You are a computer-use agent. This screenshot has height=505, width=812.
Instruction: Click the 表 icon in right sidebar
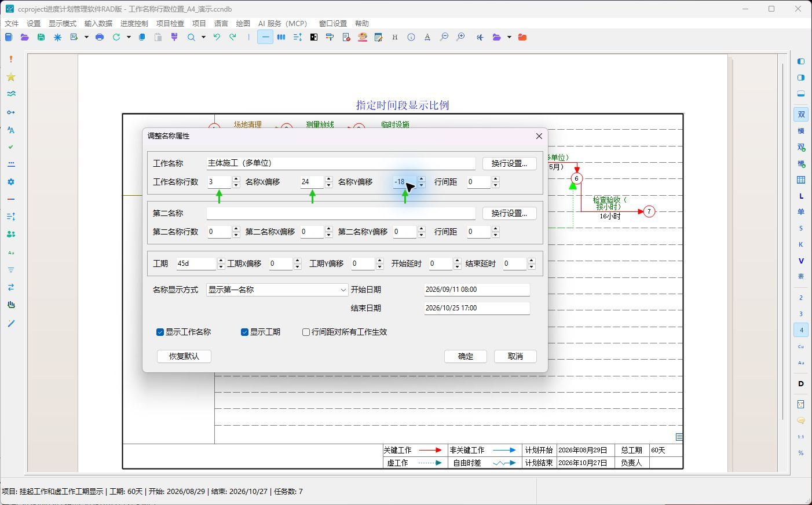click(x=801, y=276)
